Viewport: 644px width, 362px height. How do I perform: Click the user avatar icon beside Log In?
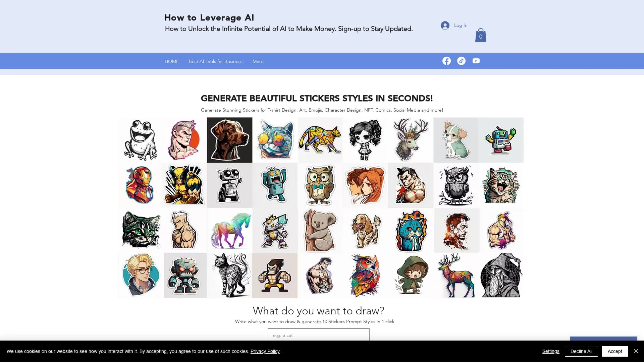coord(445,25)
